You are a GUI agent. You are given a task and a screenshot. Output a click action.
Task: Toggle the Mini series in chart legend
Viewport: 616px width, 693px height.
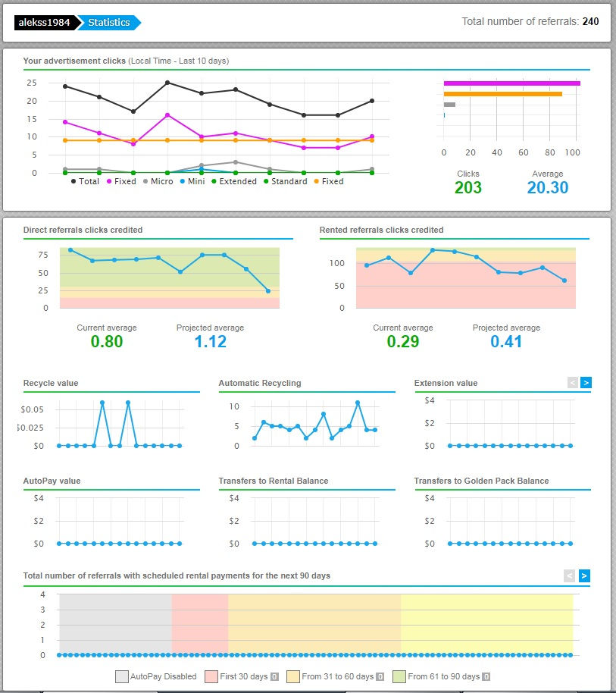(x=192, y=182)
